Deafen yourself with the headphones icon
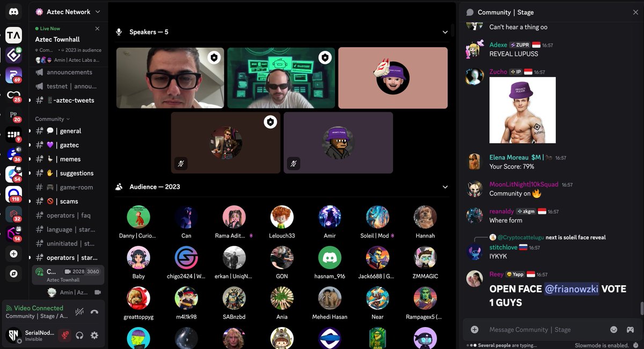 pos(79,335)
